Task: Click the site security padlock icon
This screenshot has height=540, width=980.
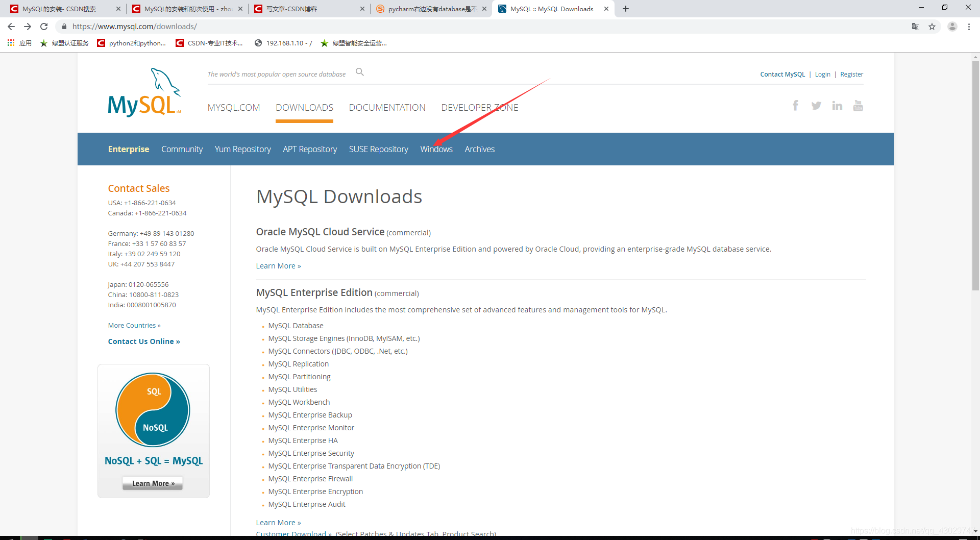Action: click(64, 26)
